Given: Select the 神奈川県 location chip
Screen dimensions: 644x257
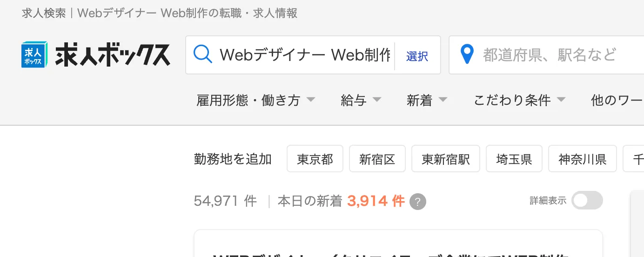Looking at the screenshot, I should pos(583,159).
